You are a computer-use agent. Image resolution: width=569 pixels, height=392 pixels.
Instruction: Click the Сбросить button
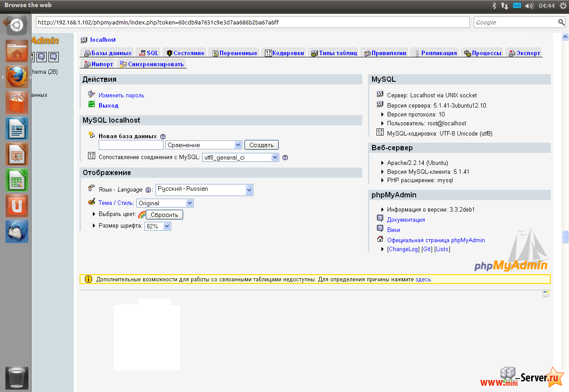[164, 215]
